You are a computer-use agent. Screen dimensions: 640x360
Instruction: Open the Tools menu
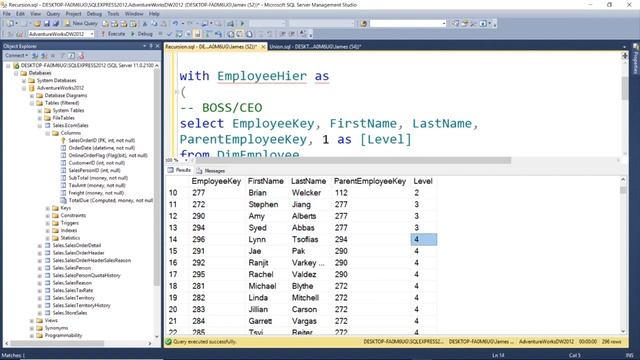(x=113, y=14)
